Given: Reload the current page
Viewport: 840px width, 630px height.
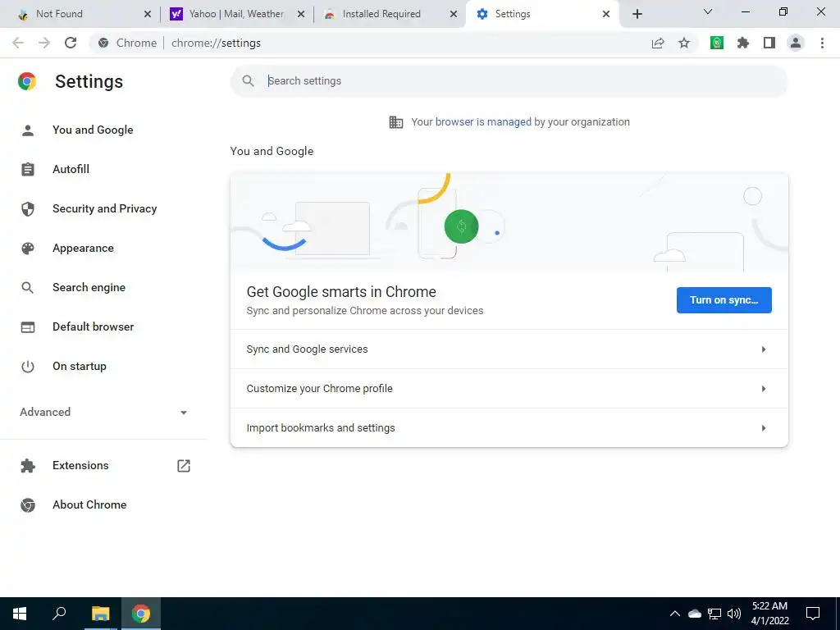Looking at the screenshot, I should pyautogui.click(x=71, y=43).
